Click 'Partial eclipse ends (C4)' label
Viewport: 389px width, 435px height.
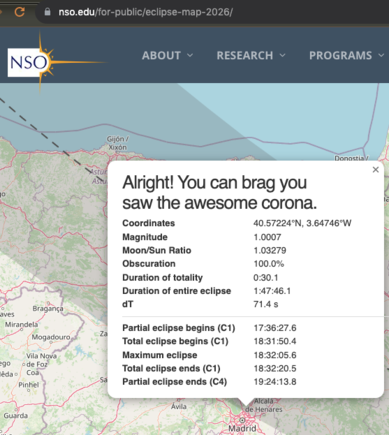pyautogui.click(x=175, y=382)
